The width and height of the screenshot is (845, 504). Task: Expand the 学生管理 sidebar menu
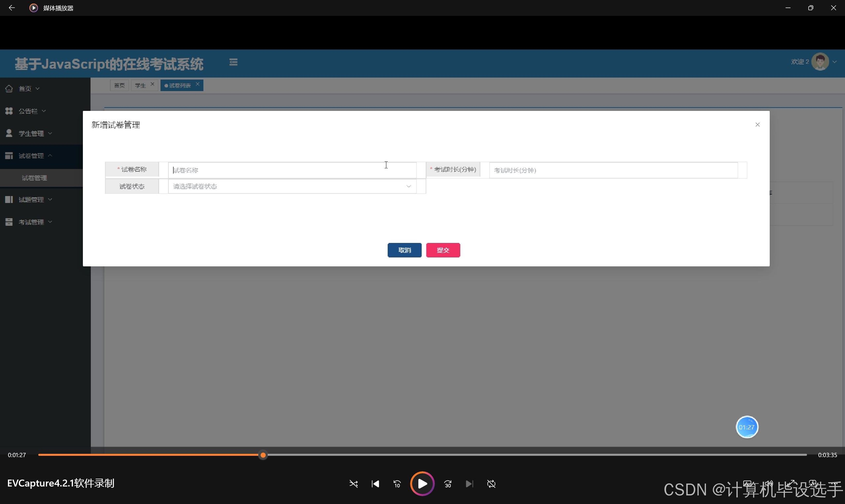[31, 133]
